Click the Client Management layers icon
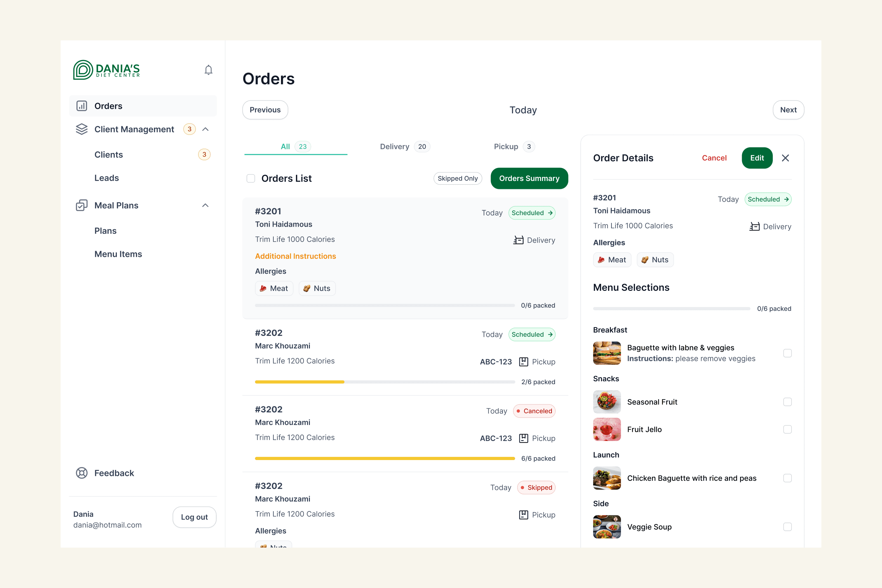Screen dimensions: 882x588 click(82, 129)
